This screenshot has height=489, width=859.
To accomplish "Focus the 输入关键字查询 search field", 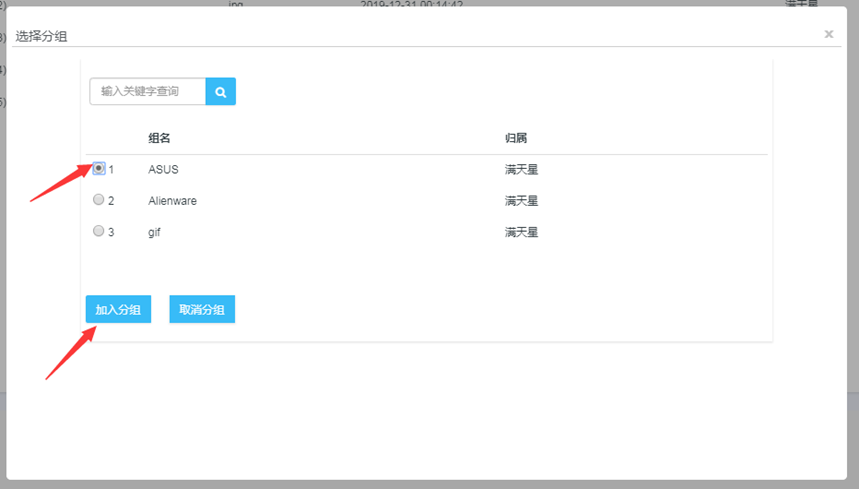I will point(147,91).
